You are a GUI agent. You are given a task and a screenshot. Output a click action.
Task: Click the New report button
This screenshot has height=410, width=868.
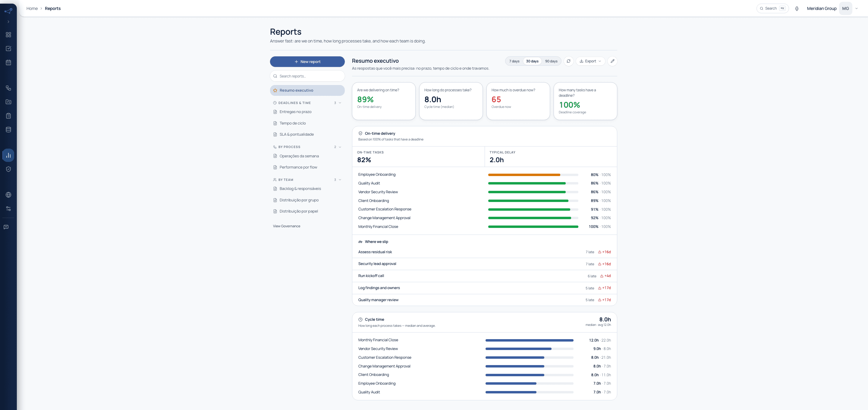pyautogui.click(x=307, y=62)
